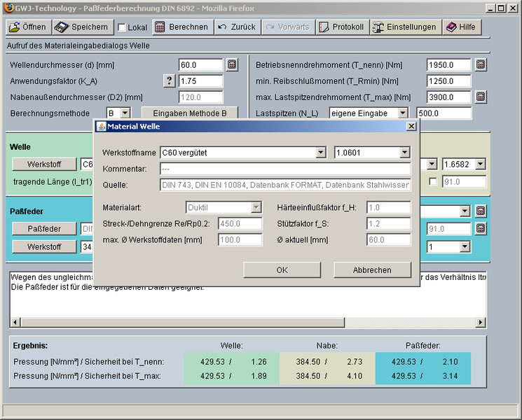Screen dimensions: 522x420
Task: Click the Eingaben Methode B button
Action: pos(189,113)
